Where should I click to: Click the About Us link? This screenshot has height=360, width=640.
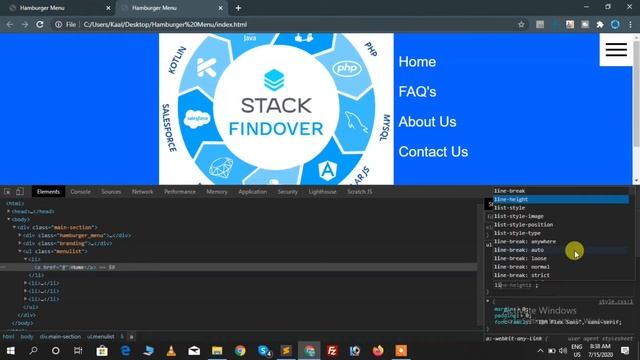tap(427, 122)
